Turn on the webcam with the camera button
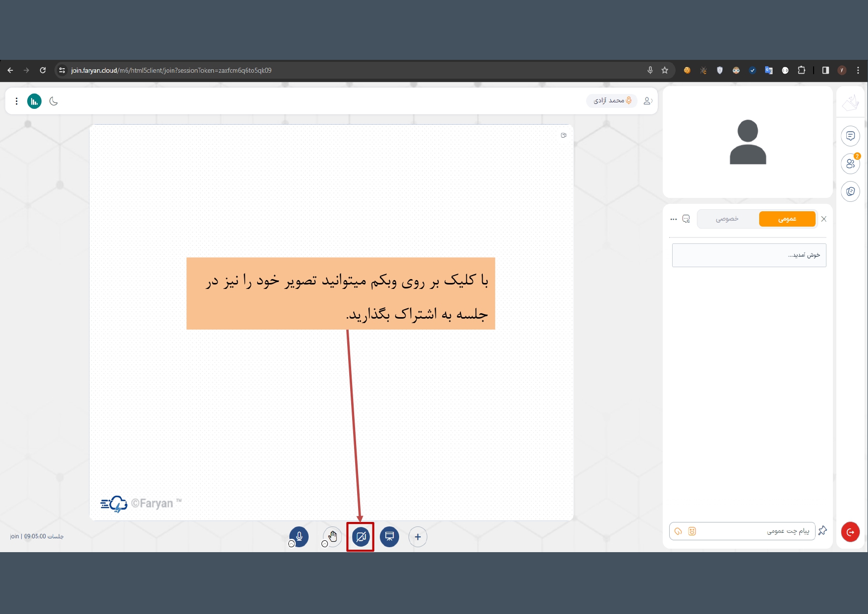The image size is (868, 614). click(361, 537)
